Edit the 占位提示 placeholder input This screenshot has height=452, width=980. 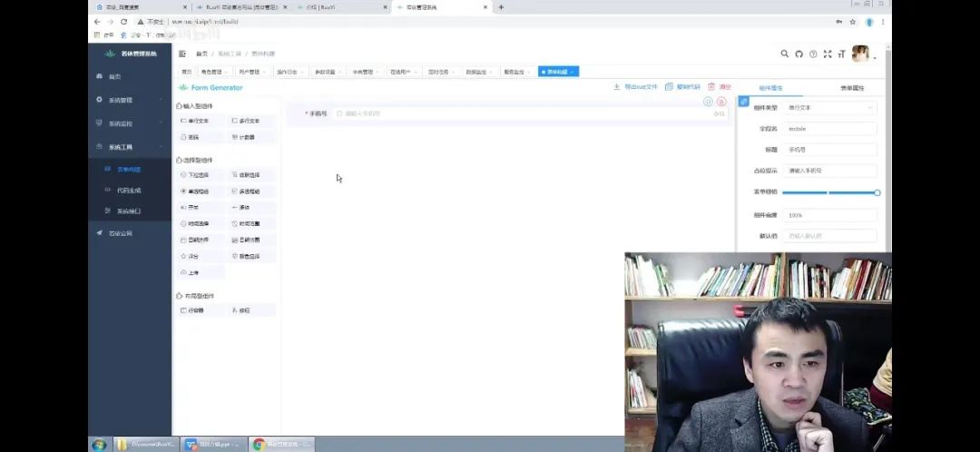(829, 171)
